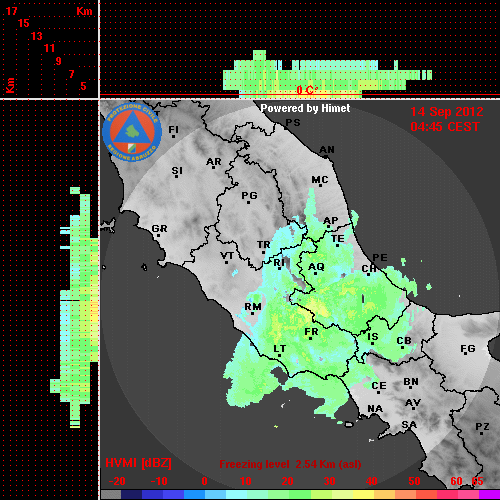Viewport: 500px width, 500px height.
Task: Click the AN city label
Action: (x=327, y=150)
